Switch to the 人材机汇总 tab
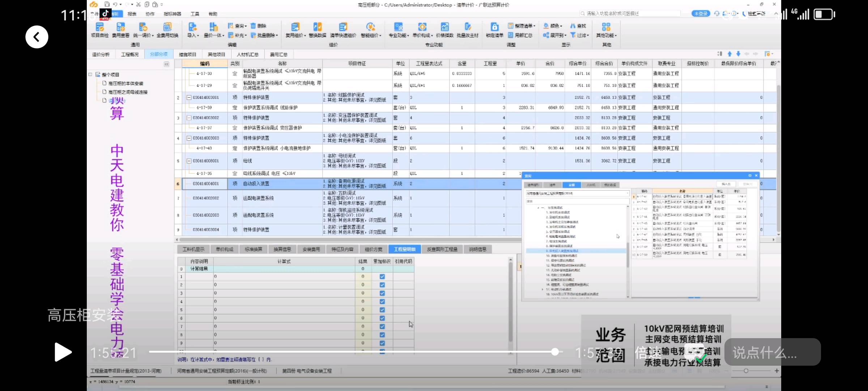 (248, 54)
